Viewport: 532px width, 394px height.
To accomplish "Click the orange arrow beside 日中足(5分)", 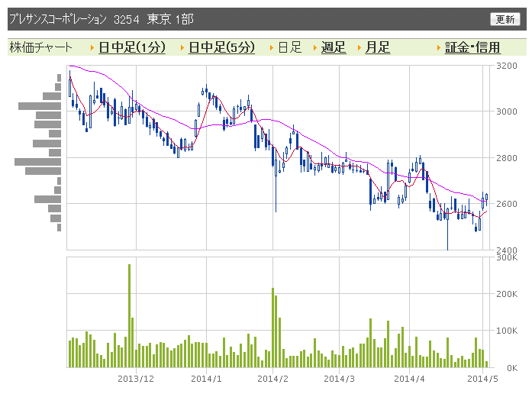I will tap(182, 48).
